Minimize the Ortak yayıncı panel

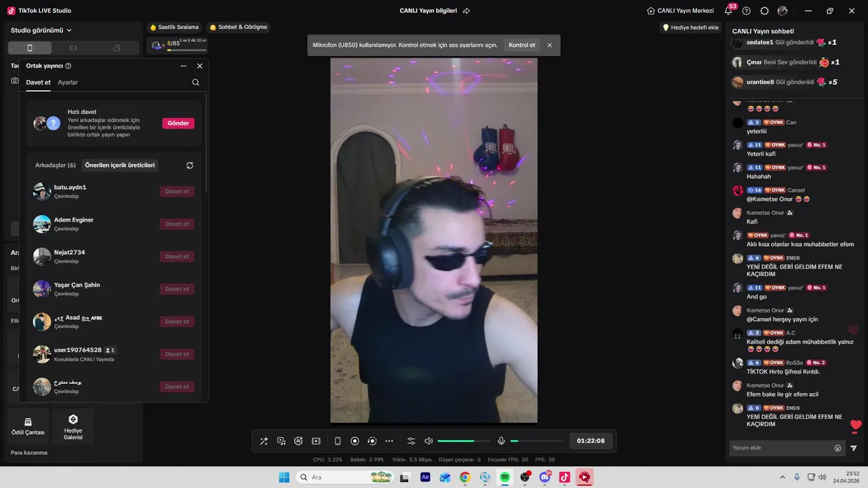(x=184, y=66)
